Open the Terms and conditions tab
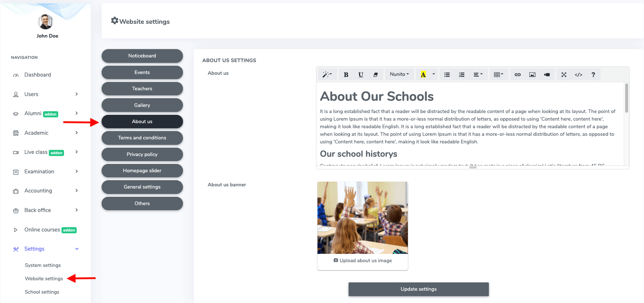This screenshot has width=644, height=303. 142,138
